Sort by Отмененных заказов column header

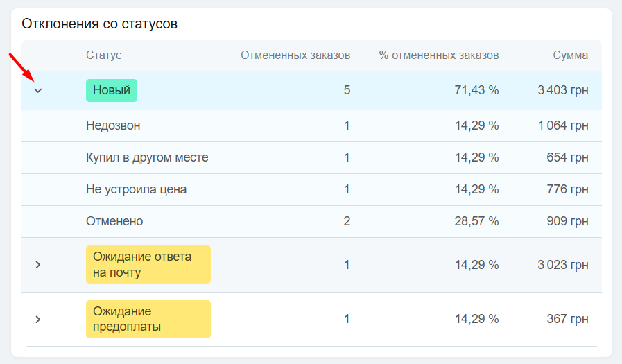pyautogui.click(x=295, y=55)
